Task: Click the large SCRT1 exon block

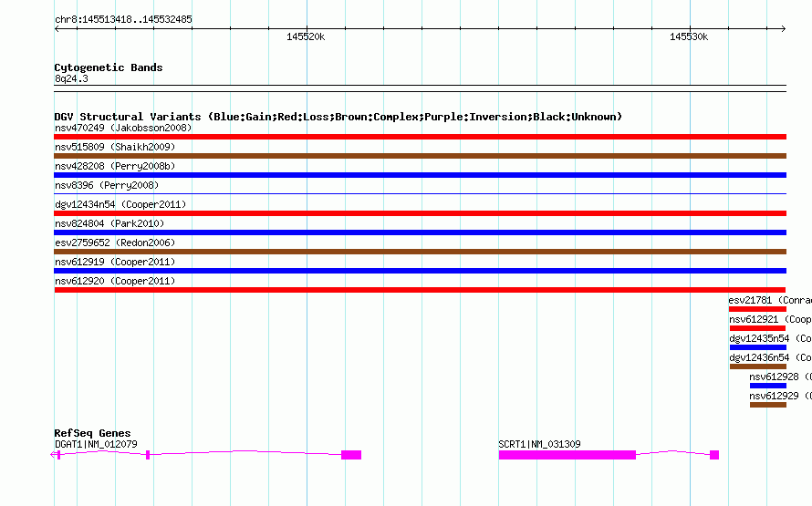Action: [567, 455]
